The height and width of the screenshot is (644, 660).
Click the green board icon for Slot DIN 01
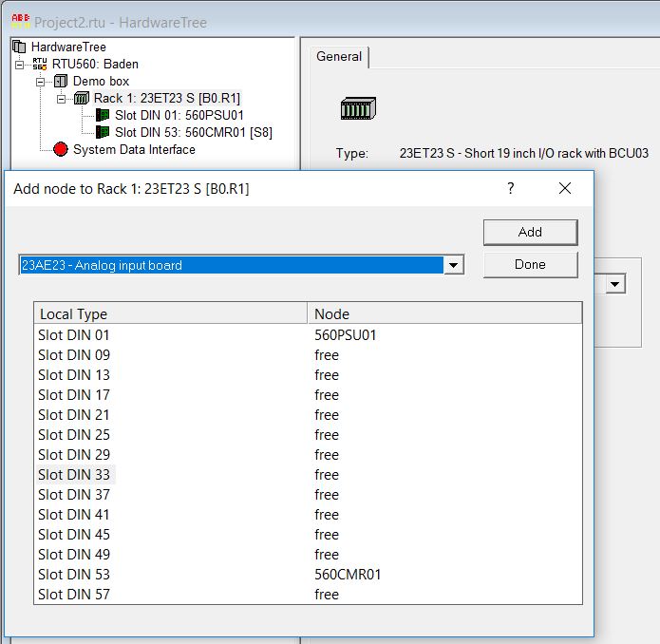coord(103,115)
